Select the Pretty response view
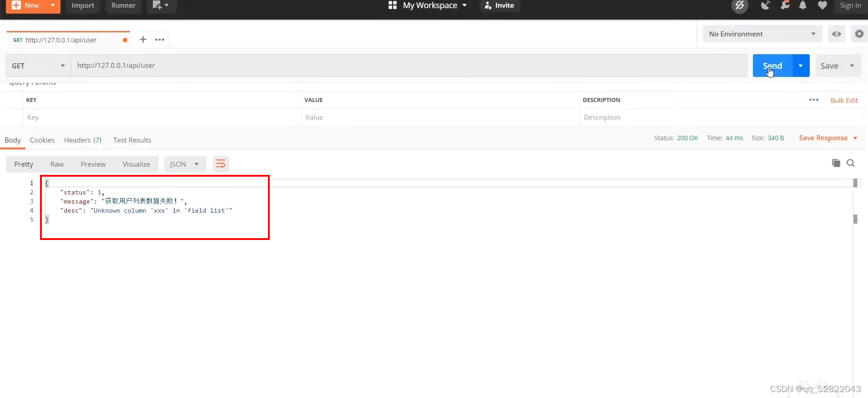The width and height of the screenshot is (868, 398). coord(24,164)
